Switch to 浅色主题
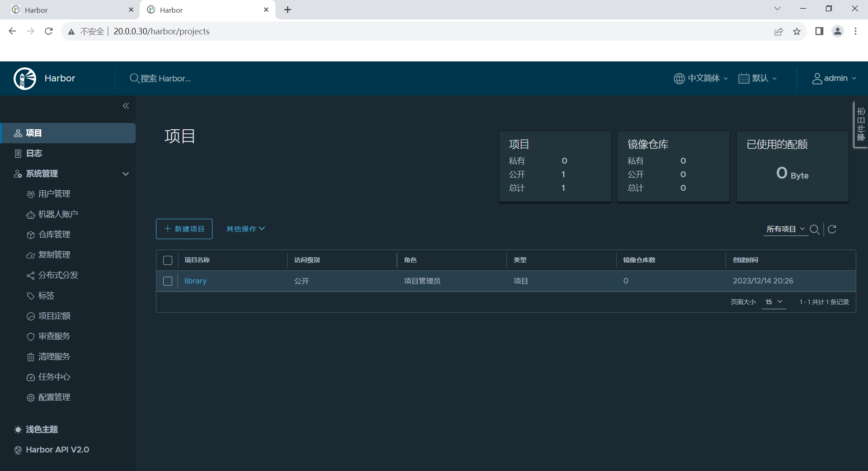Screen dimensions: 868x471 pos(36,429)
